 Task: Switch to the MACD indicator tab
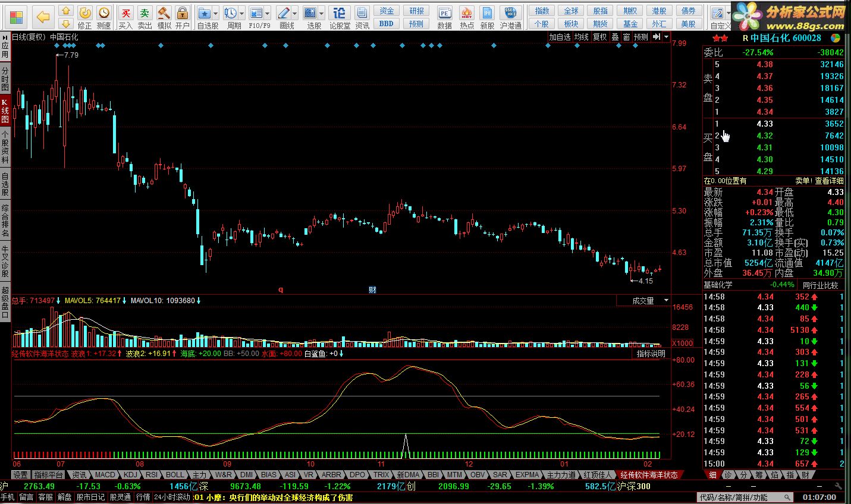[105, 475]
